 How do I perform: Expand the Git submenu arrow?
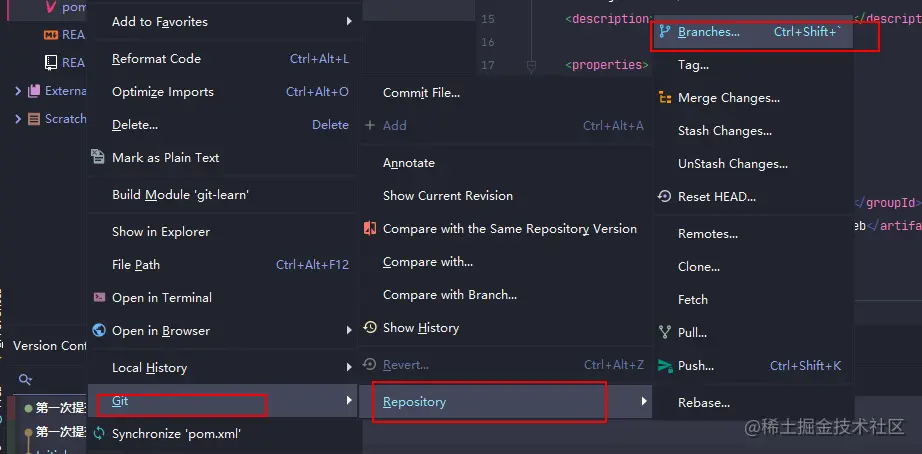point(349,400)
